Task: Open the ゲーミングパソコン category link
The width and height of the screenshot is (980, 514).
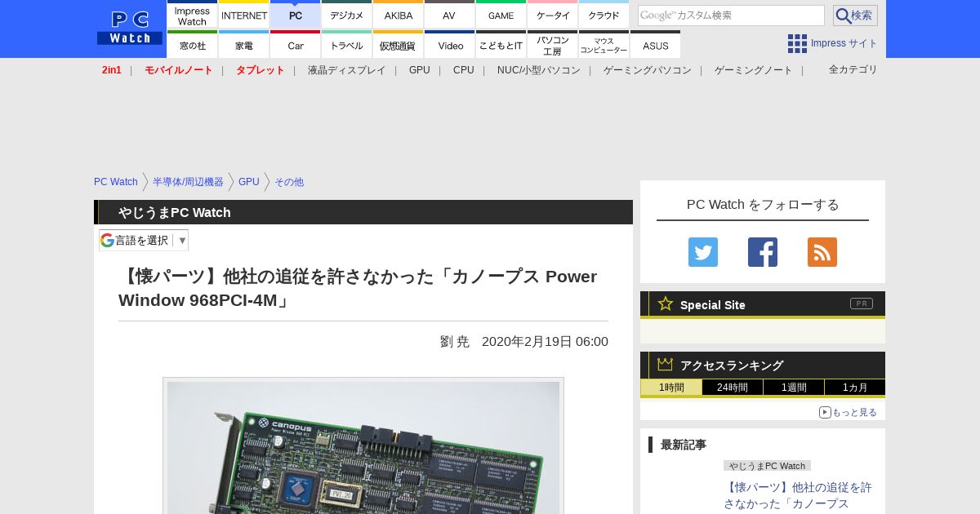Action: (x=648, y=70)
